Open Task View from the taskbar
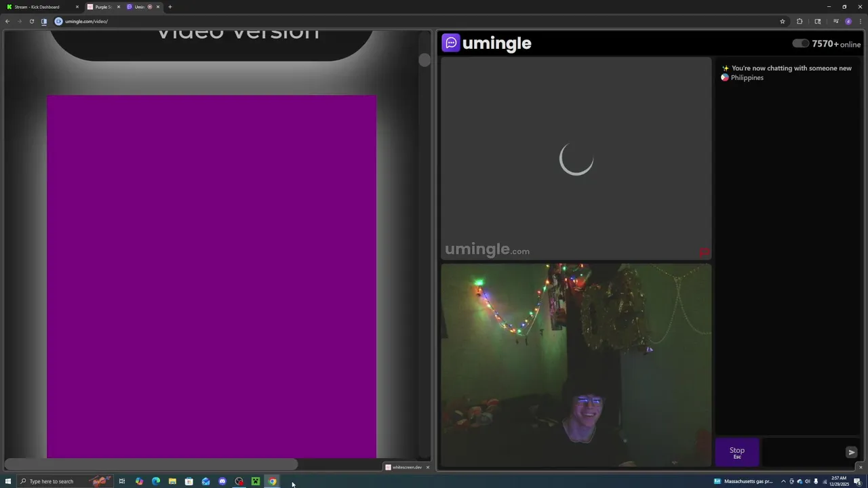The height and width of the screenshot is (488, 868). (122, 481)
